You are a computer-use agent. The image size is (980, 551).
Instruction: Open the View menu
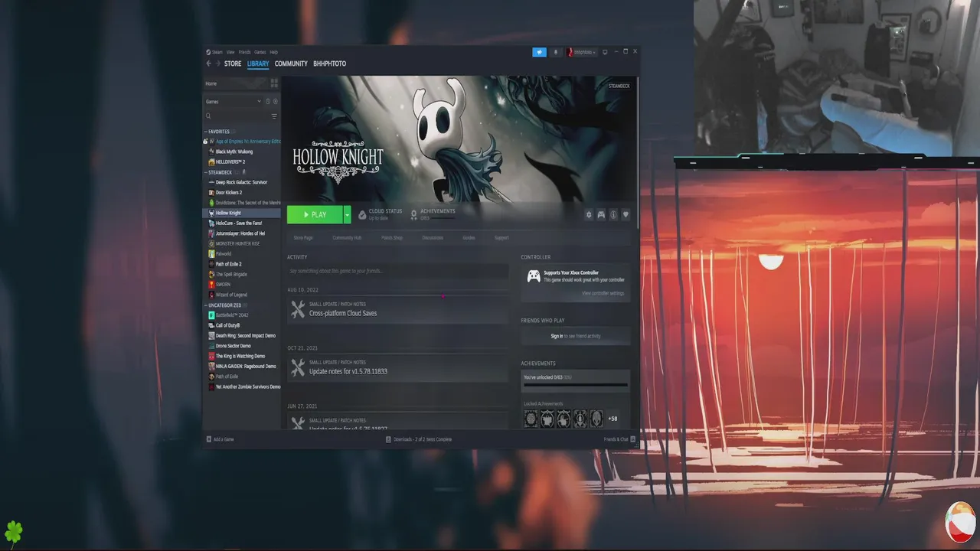[x=230, y=52]
